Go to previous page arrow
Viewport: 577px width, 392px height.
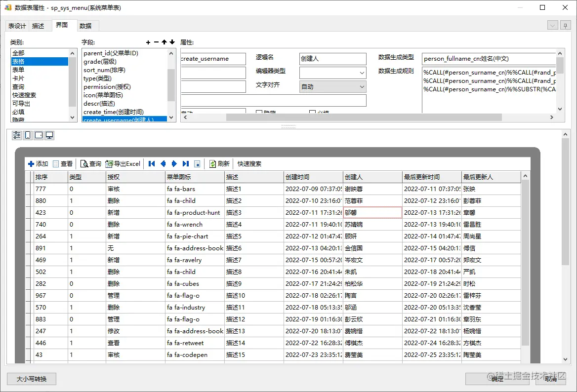(163, 163)
